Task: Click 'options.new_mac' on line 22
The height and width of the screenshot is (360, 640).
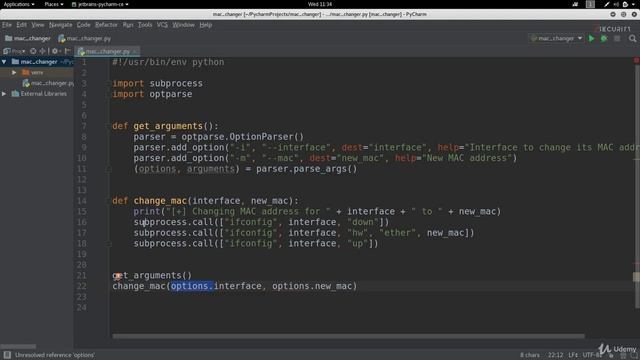Action: click(x=312, y=286)
